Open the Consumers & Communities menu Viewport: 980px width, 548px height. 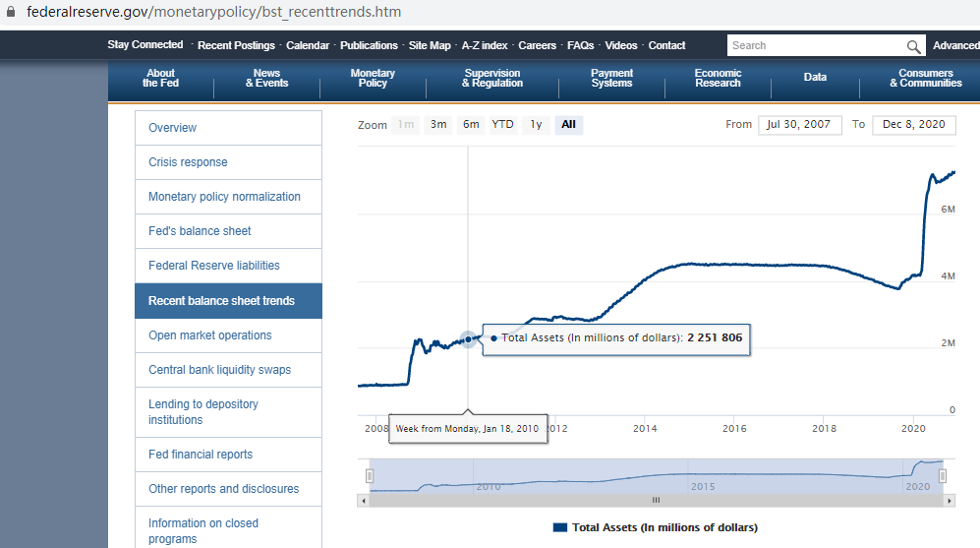(926, 78)
